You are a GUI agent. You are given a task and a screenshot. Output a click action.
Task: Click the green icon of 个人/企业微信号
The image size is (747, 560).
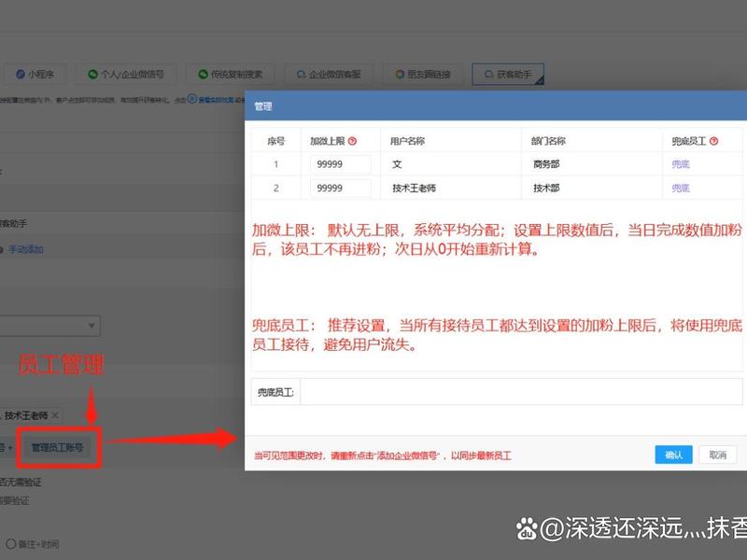(92, 75)
